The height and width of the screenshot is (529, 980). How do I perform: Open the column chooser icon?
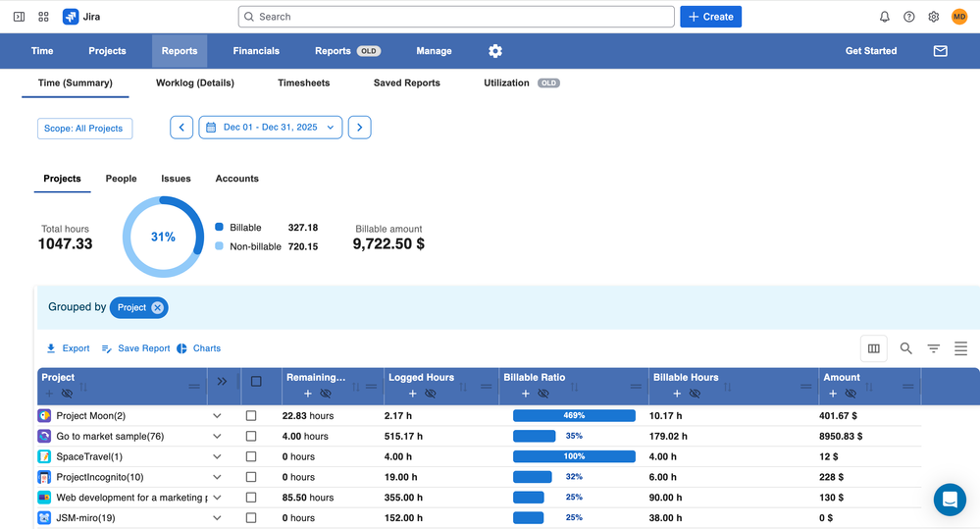(x=873, y=348)
